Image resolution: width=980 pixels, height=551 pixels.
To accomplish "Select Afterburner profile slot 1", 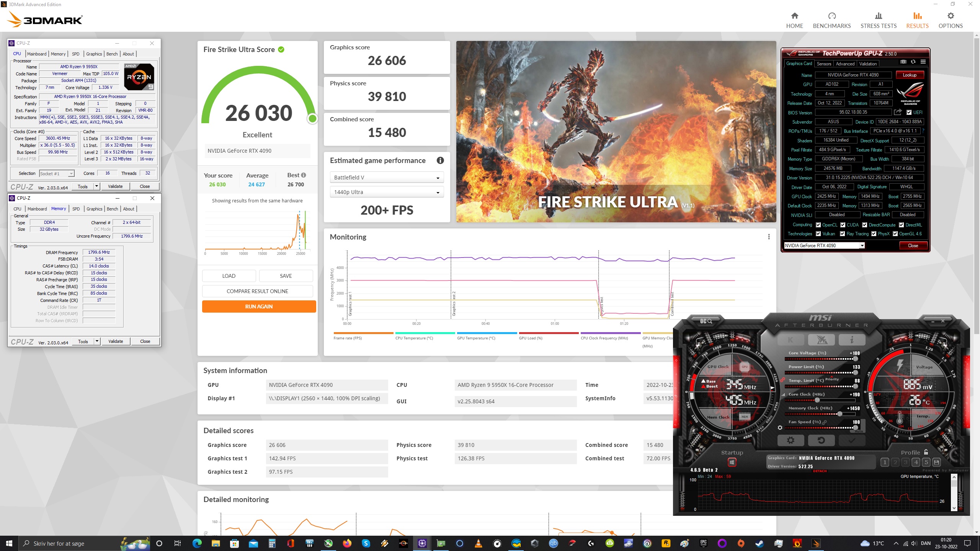I will tap(885, 462).
